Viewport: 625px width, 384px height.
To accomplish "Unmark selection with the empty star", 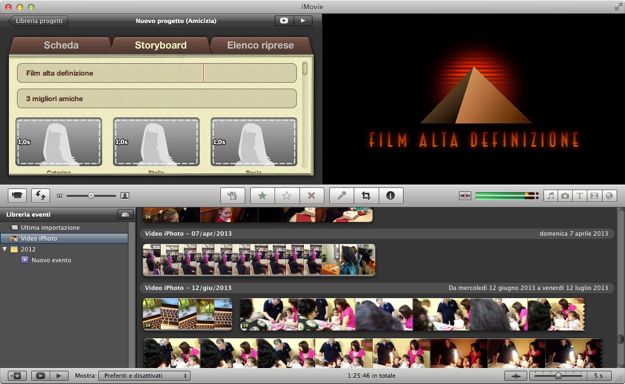I will (x=287, y=195).
